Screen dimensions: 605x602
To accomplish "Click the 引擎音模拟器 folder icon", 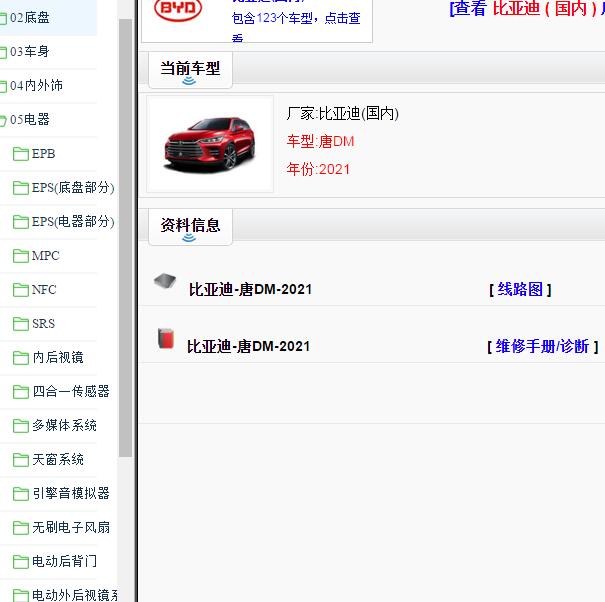I will click(20, 493).
